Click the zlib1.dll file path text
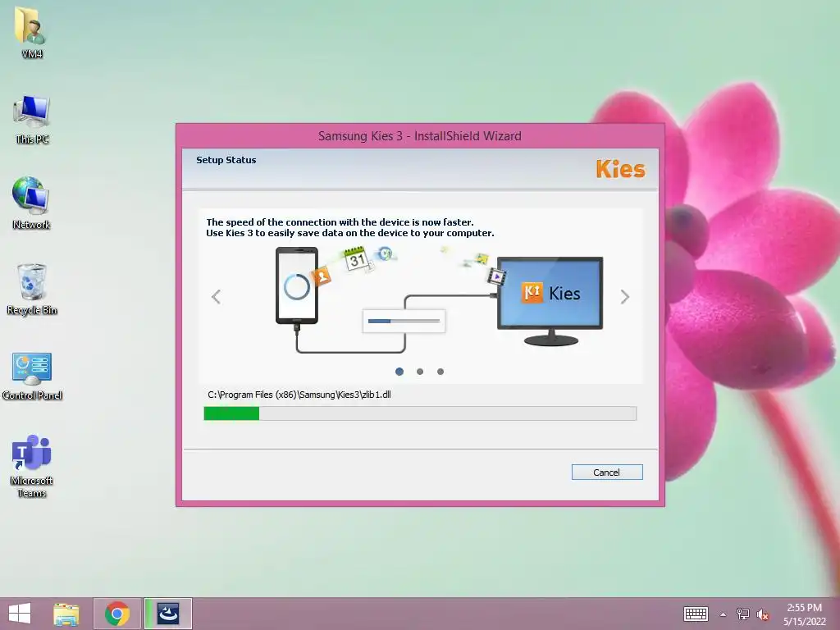The image size is (840, 630). point(299,395)
